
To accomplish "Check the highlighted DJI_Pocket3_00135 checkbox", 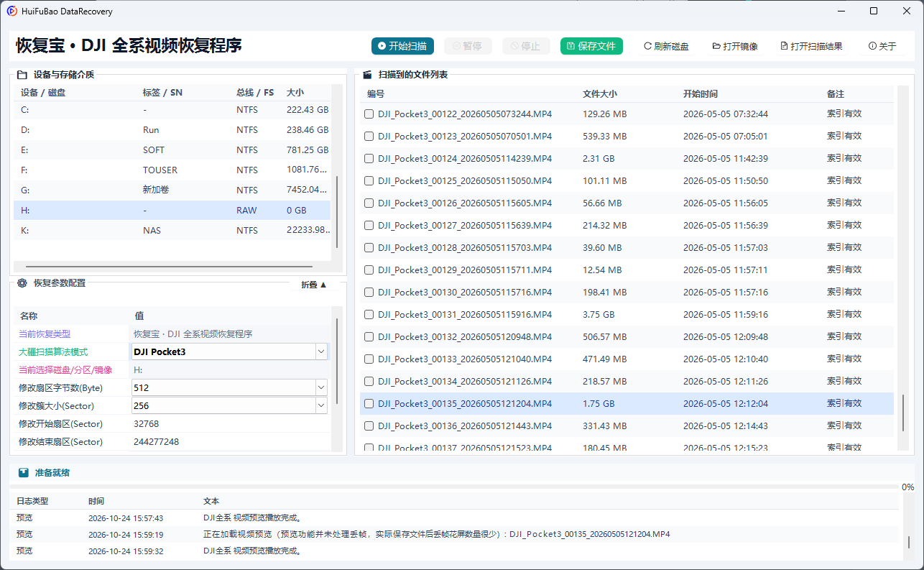I will click(369, 403).
